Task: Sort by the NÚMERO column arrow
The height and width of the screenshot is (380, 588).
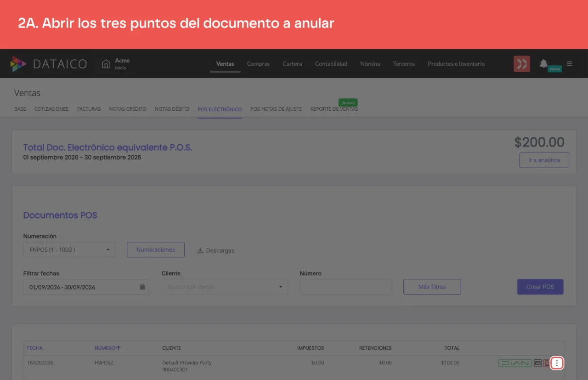Action: [x=119, y=348]
